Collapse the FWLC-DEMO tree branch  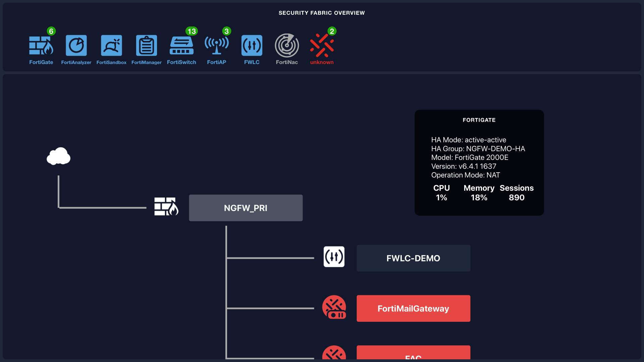coord(413,258)
